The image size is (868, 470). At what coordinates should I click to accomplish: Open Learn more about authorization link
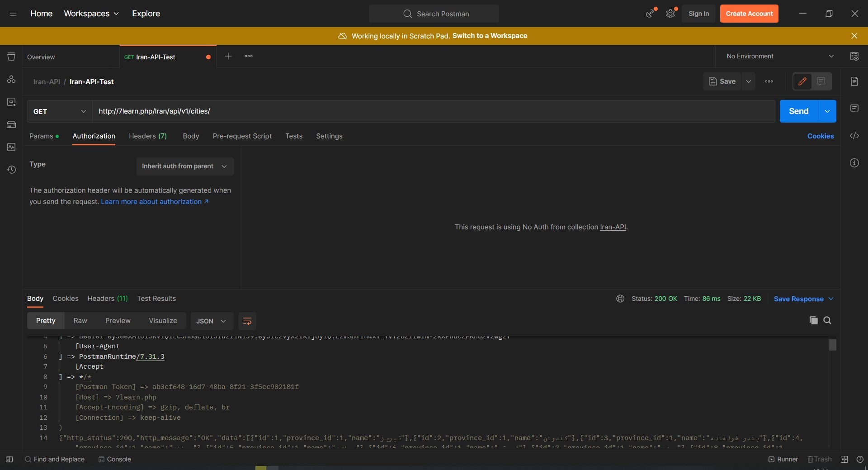coord(155,202)
